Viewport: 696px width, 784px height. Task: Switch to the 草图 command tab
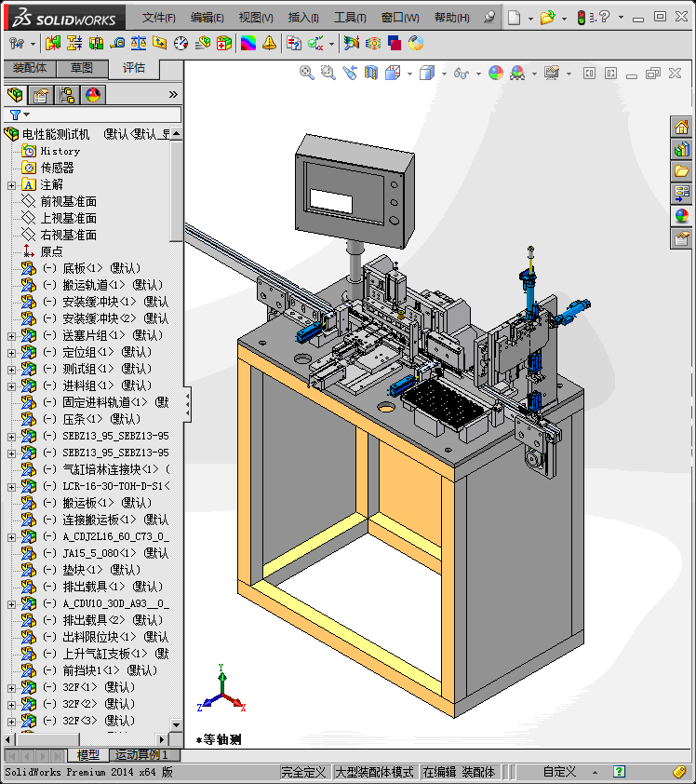(82, 68)
